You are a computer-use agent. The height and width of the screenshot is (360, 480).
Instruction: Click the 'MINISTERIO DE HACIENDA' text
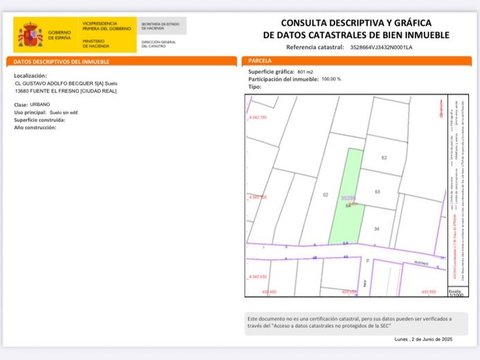(x=96, y=44)
